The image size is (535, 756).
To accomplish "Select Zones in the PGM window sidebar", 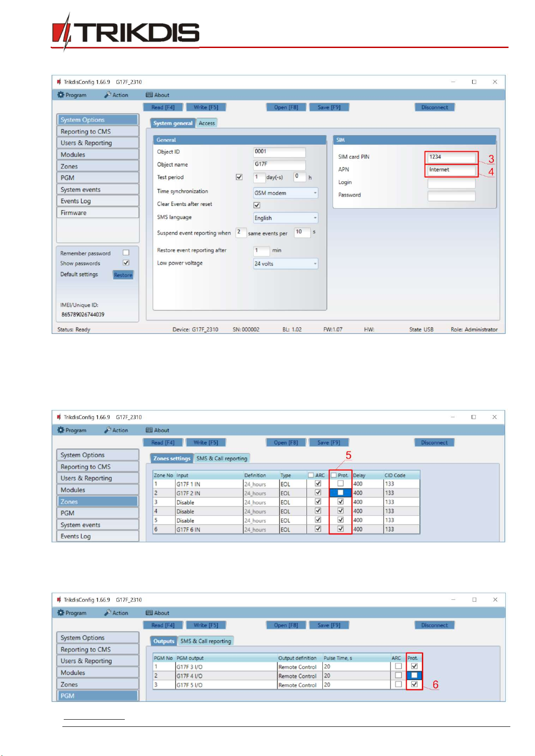I will 98,684.
